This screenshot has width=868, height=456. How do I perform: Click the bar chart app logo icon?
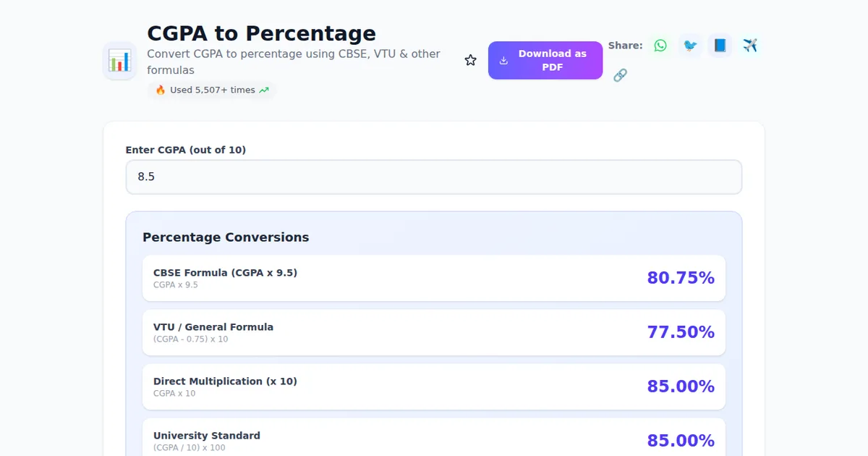tap(119, 61)
